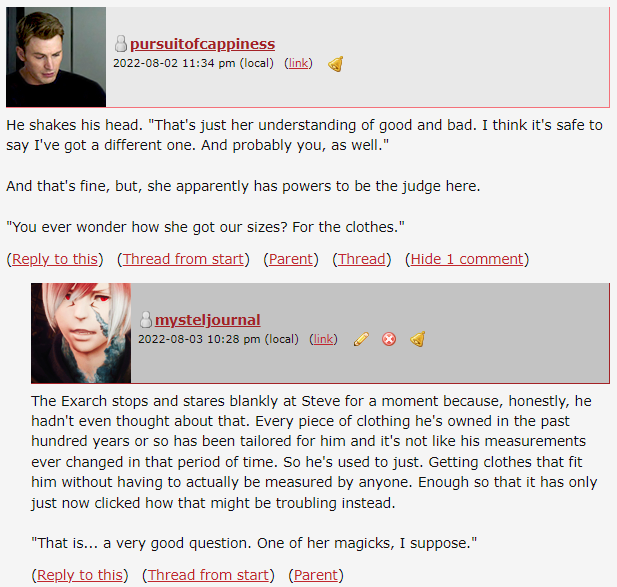Image resolution: width=617 pixels, height=587 pixels.
Task: Collapse replies via Hide 1 comment
Action: click(x=467, y=259)
